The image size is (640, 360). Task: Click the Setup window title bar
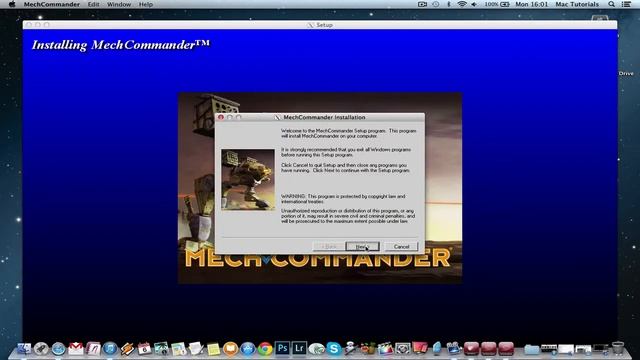tap(320, 25)
